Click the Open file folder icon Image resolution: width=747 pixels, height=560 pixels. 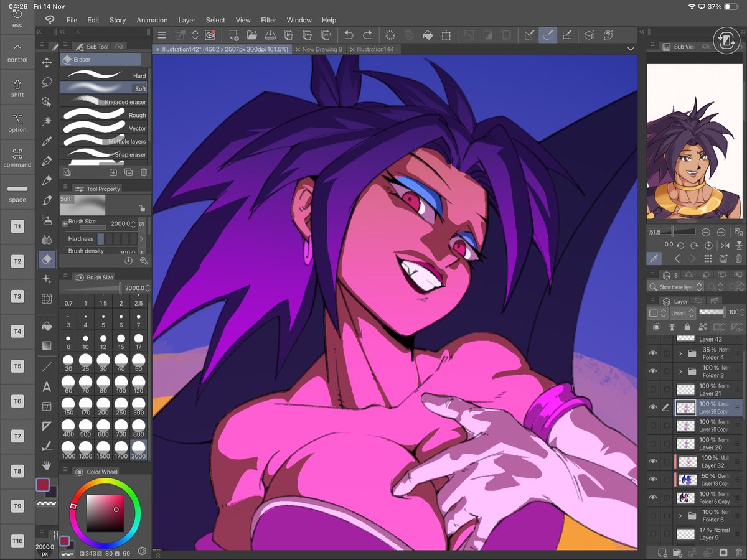pyautogui.click(x=252, y=35)
